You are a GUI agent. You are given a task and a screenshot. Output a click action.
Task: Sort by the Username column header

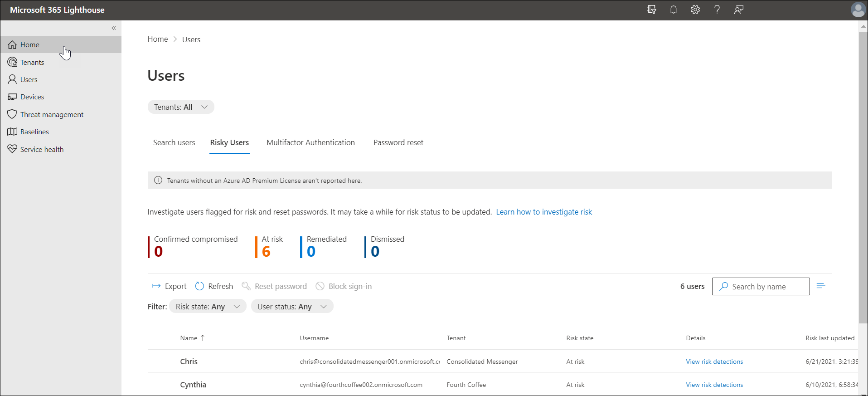coord(314,338)
